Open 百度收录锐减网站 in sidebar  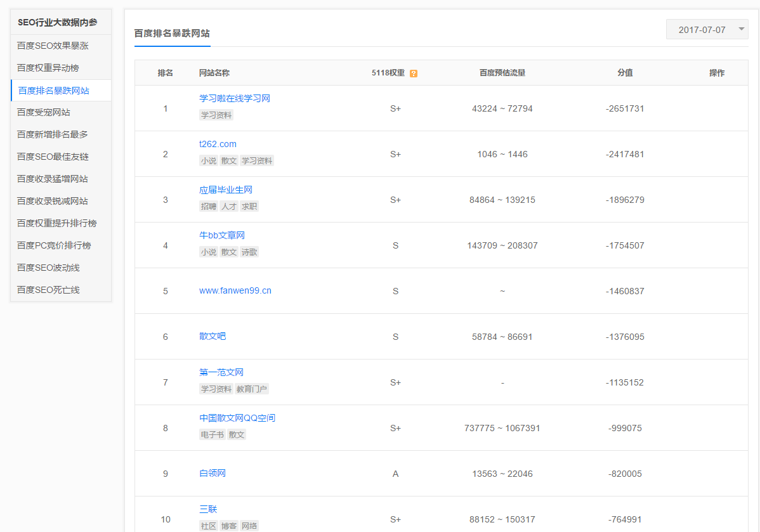(53, 201)
